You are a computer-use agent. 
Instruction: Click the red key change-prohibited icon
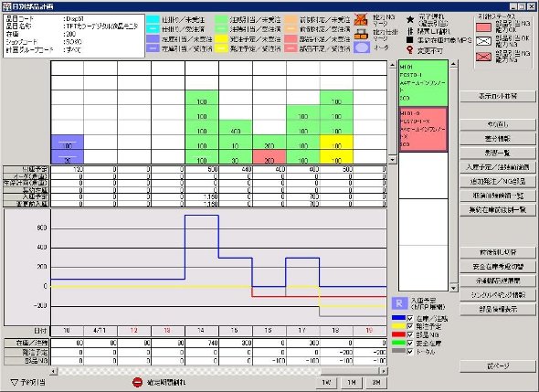point(409,50)
